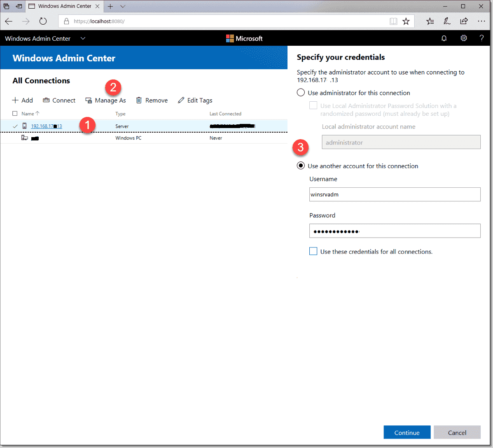Open the browser tab list chevron

tap(123, 6)
